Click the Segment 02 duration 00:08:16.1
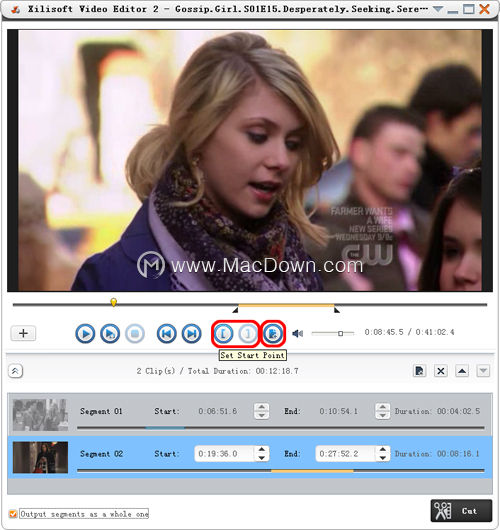Viewport: 500px width, 530px height. tap(458, 454)
